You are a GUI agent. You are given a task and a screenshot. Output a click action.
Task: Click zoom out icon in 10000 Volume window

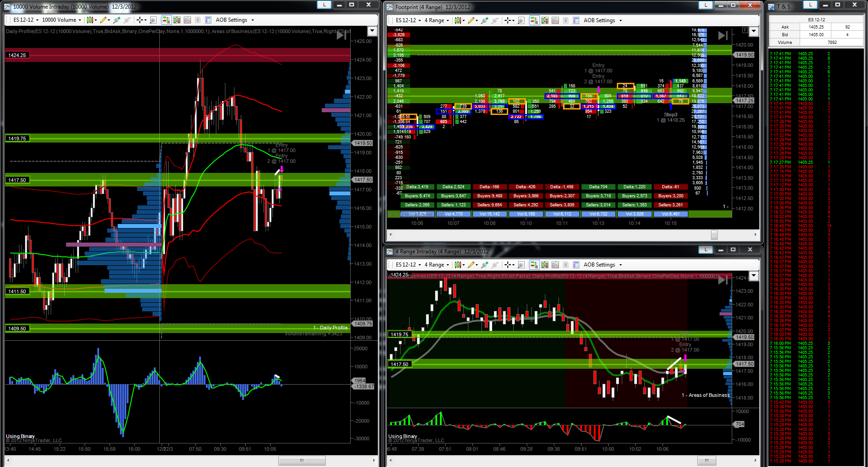pos(127,20)
